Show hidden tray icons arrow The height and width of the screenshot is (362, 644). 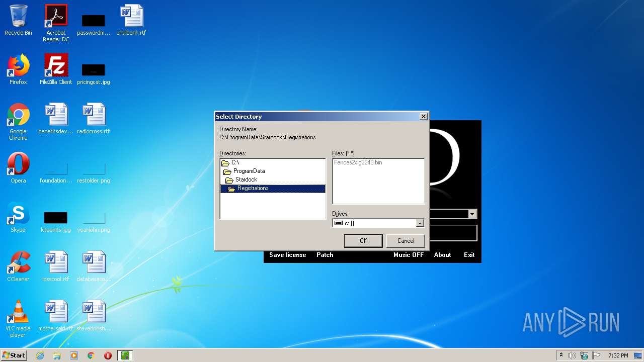(x=561, y=355)
